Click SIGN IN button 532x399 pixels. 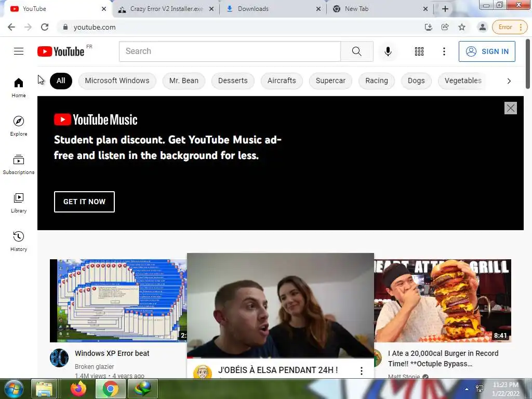pos(487,51)
